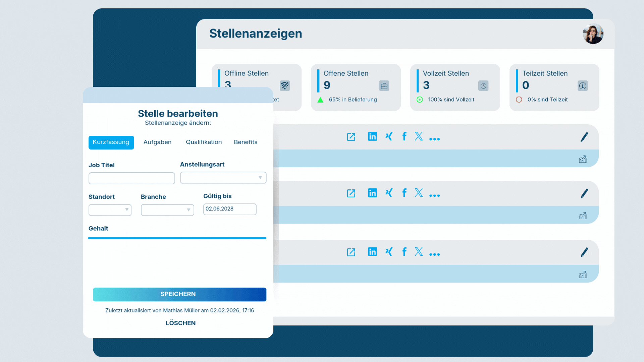This screenshot has height=362, width=644.
Task: Switch to the Aufgaben tab
Action: coord(157,142)
